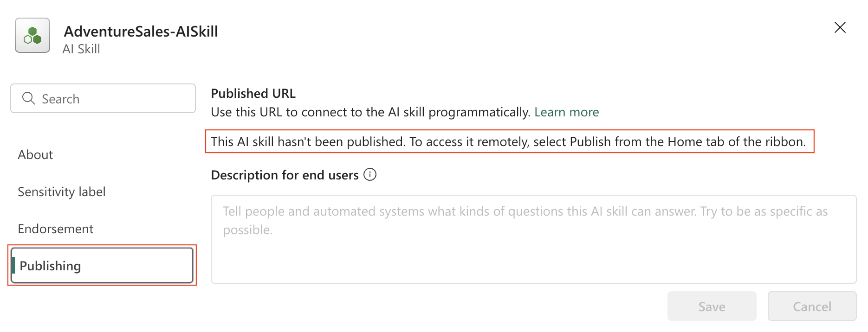Click inside the Search box
The image size is (868, 332).
pos(102,98)
